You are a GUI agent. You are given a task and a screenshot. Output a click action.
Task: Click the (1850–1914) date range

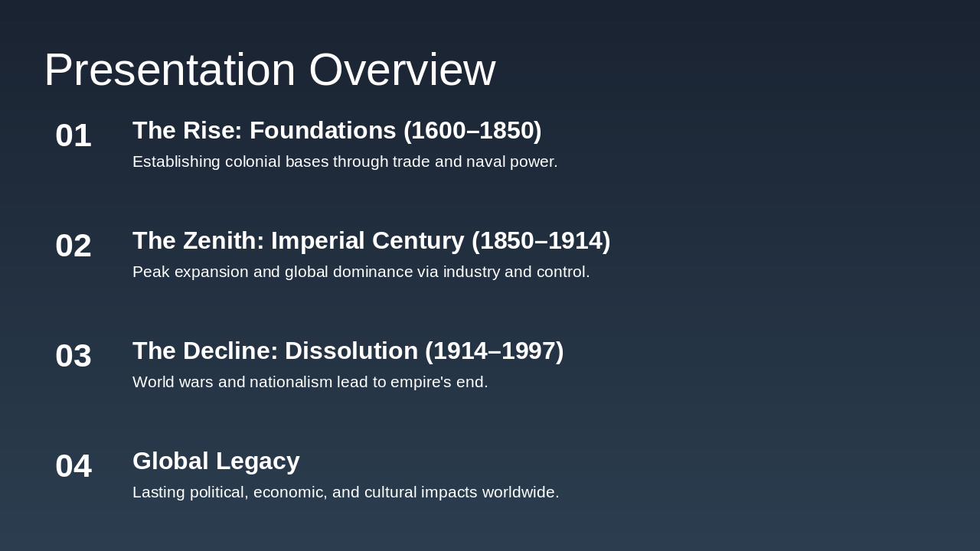click(x=541, y=241)
